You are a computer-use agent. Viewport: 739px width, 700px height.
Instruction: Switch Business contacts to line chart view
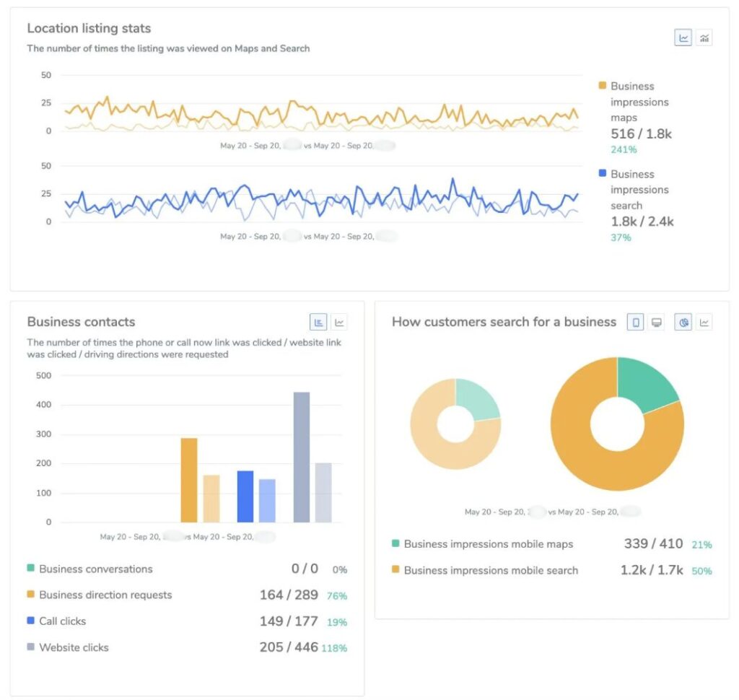tap(339, 323)
